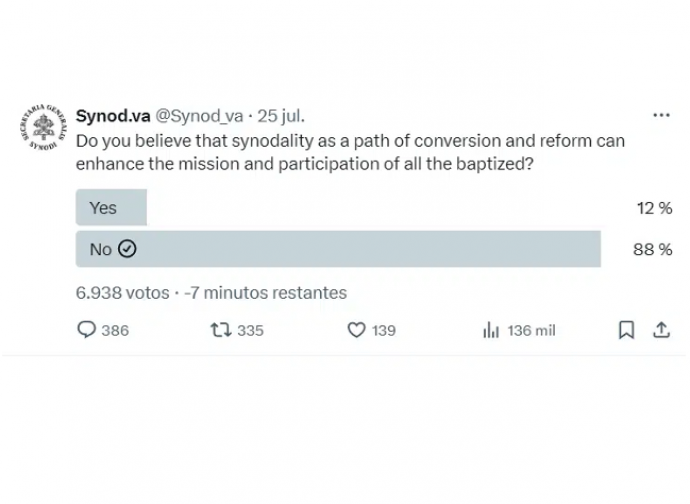
Task: Click the Synod.va profile avatar
Action: tap(44, 128)
